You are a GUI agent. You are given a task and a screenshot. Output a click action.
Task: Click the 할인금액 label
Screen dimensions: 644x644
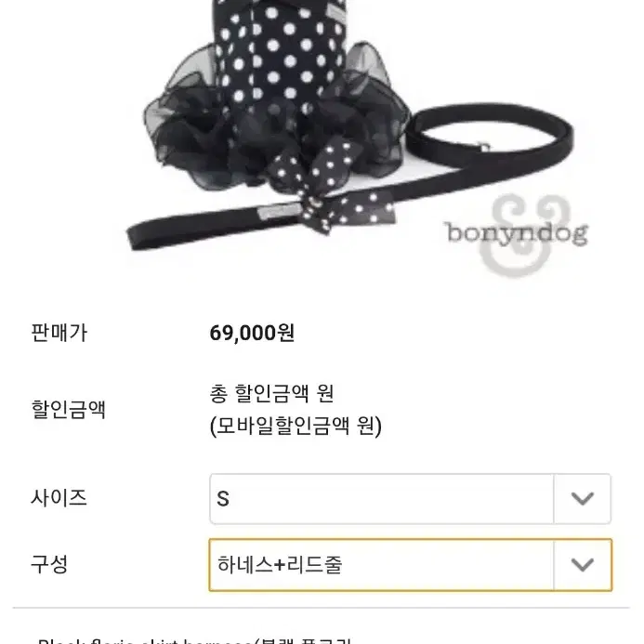coord(69,409)
